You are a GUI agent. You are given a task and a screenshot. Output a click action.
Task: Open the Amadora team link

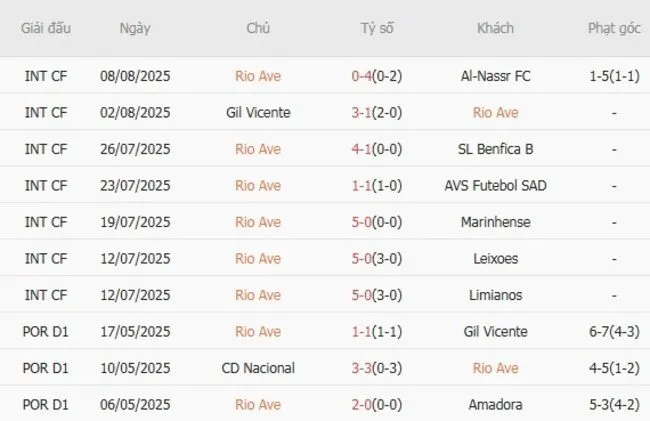click(x=495, y=404)
